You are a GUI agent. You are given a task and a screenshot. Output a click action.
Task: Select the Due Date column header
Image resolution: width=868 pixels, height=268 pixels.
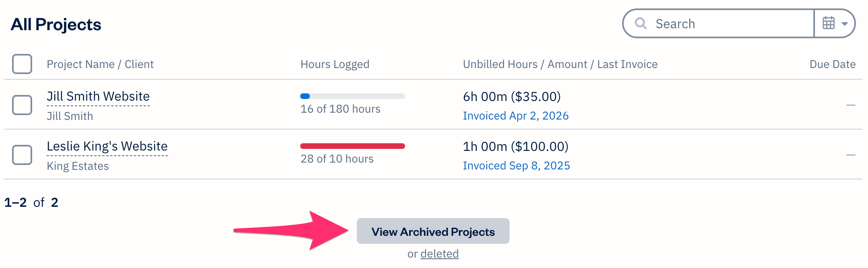(832, 64)
